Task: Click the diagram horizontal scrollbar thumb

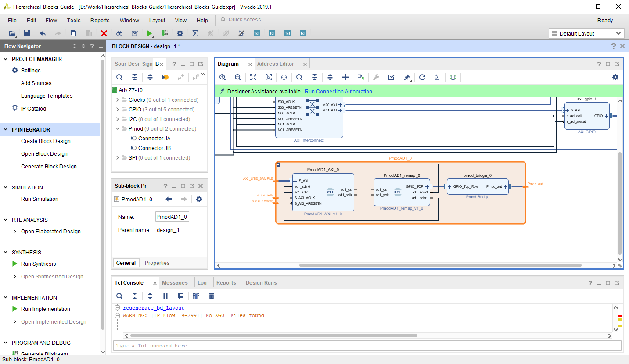Action: click(x=440, y=265)
